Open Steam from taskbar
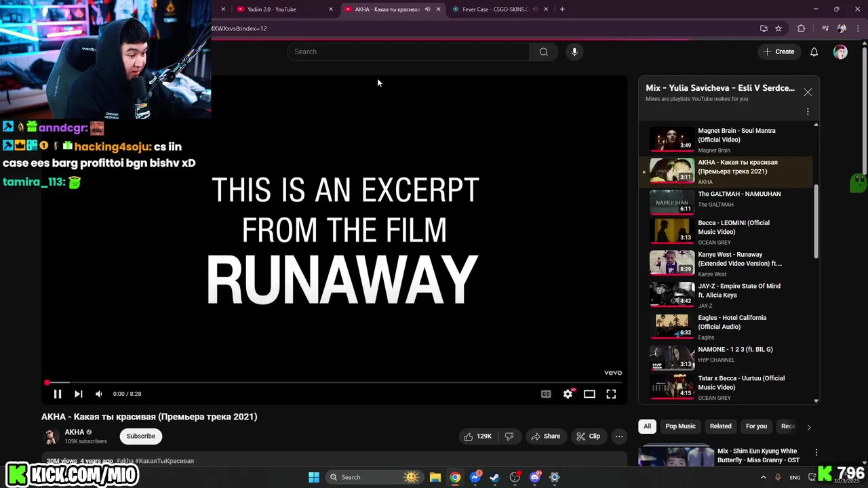Image resolution: width=868 pixels, height=488 pixels. (495, 477)
